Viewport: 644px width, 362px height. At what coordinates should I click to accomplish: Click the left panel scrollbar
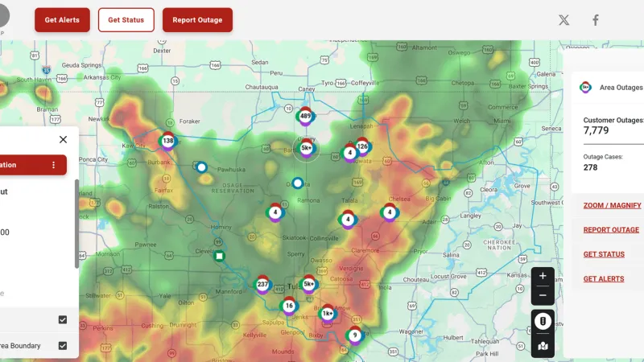tap(76, 224)
